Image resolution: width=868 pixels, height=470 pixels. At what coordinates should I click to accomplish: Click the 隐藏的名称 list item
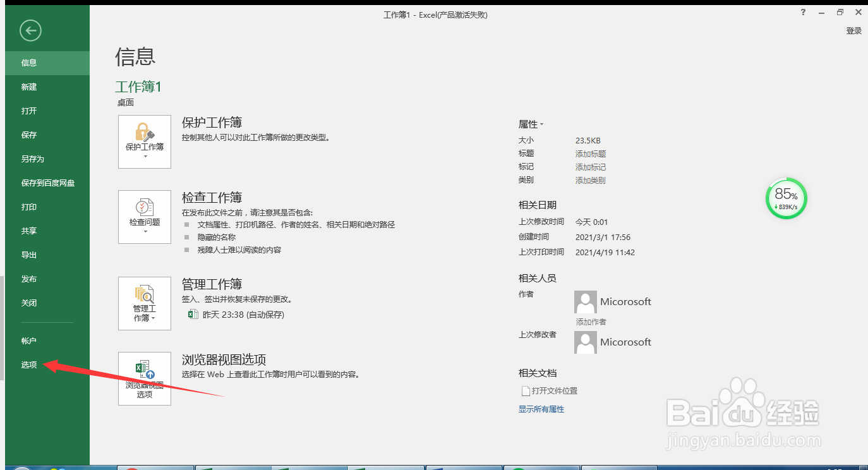217,237
